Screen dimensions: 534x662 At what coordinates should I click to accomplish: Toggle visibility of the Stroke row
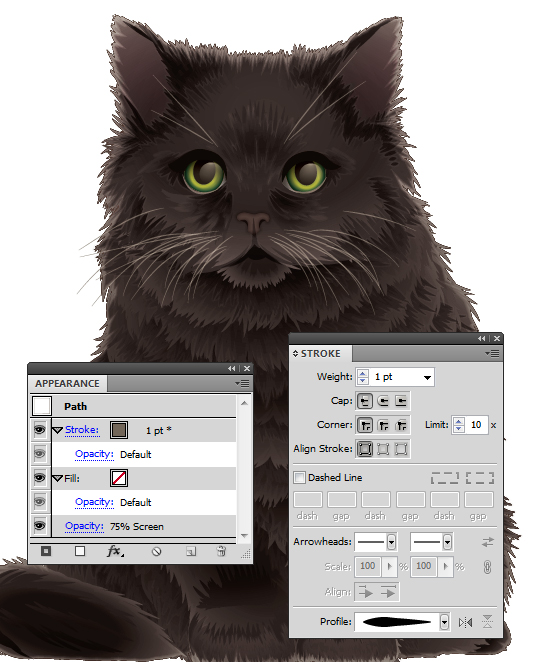point(40,430)
